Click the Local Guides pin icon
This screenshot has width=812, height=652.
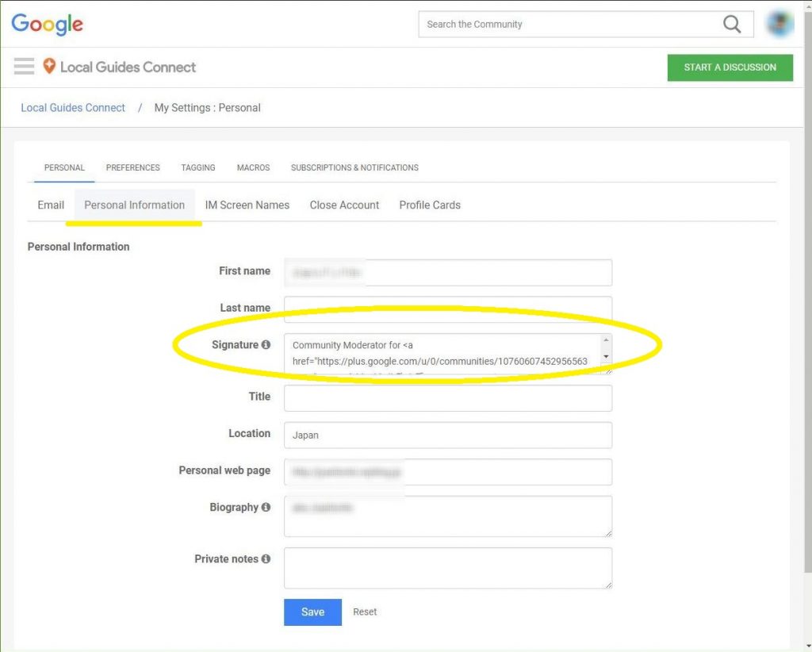point(49,67)
